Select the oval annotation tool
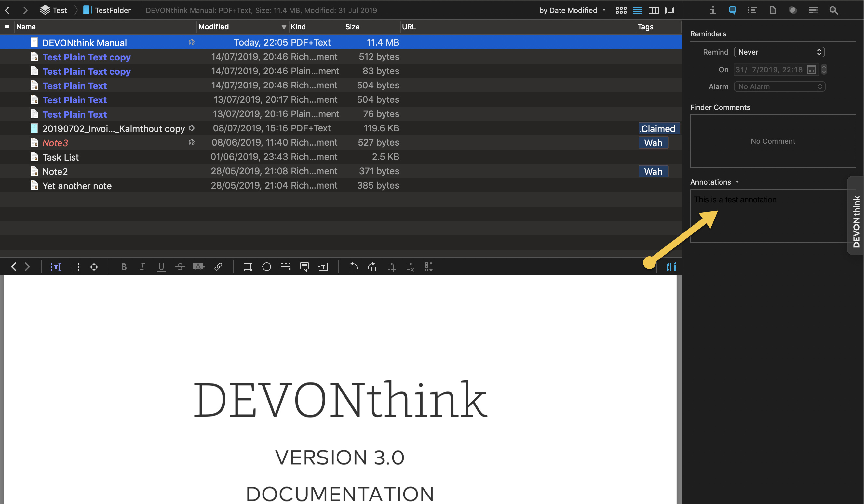This screenshot has width=864, height=504. pyautogui.click(x=267, y=267)
